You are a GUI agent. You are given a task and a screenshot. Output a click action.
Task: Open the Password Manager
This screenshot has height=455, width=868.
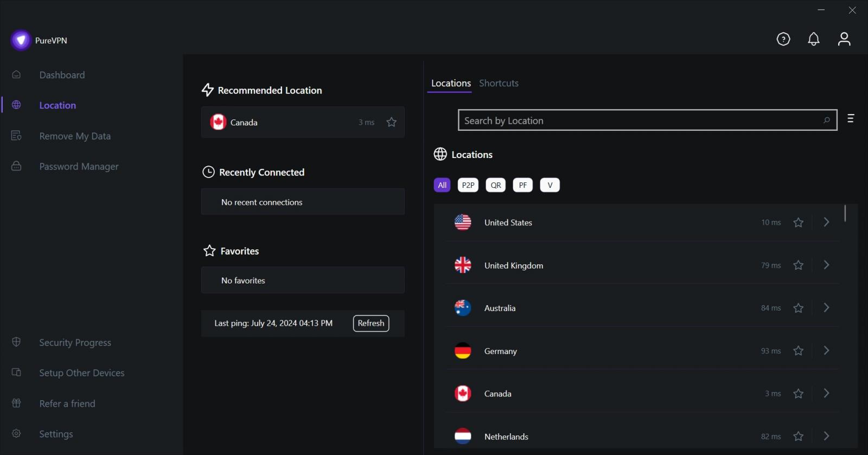[x=79, y=166]
